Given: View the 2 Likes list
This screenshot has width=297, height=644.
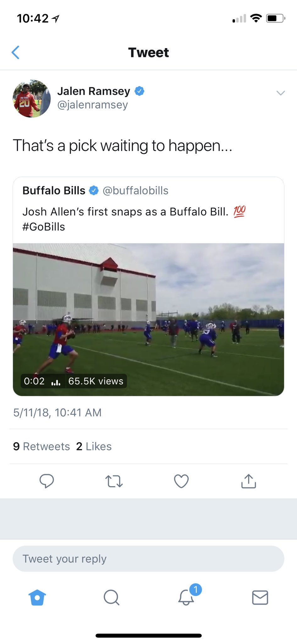Looking at the screenshot, I should (94, 447).
